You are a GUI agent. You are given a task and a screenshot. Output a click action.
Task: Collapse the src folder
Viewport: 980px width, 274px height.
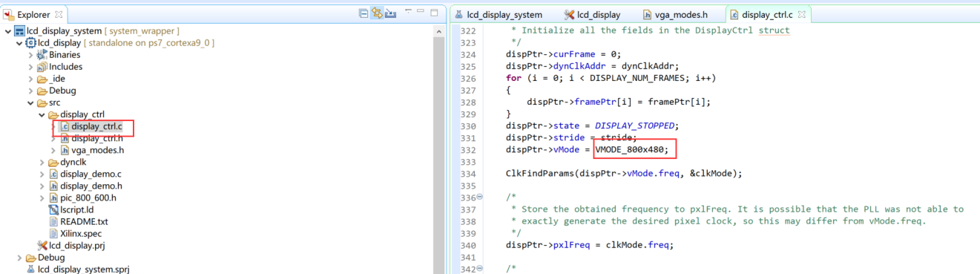[x=31, y=102]
